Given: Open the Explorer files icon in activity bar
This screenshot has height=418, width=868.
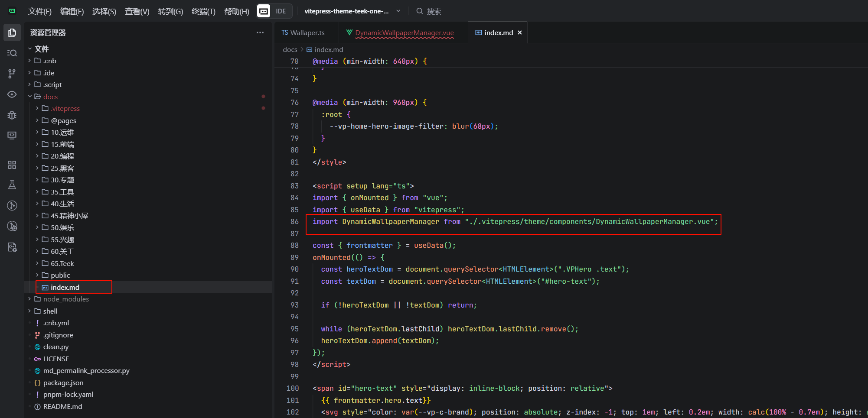Looking at the screenshot, I should pyautogui.click(x=12, y=33).
